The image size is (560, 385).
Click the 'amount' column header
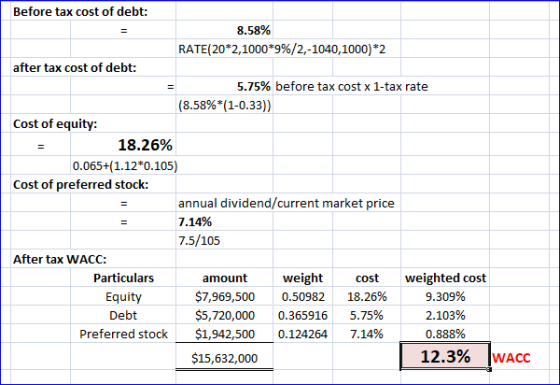point(225,278)
